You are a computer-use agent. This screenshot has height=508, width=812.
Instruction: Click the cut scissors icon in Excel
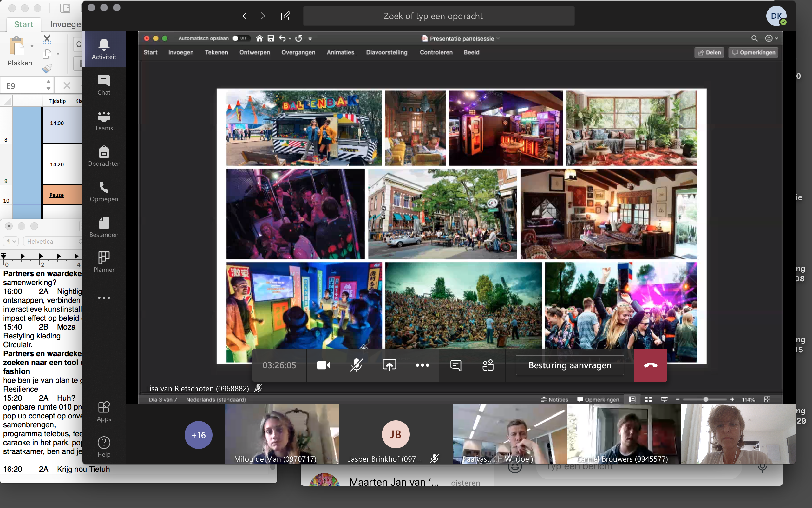point(47,39)
